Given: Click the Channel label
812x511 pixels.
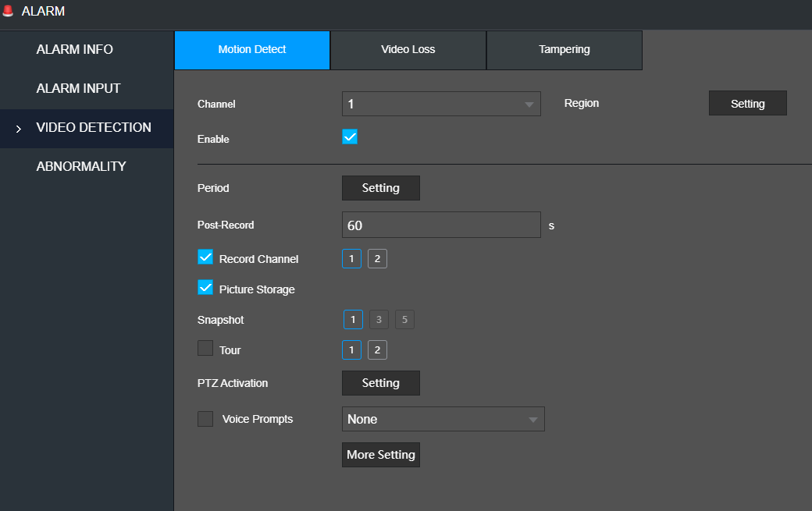Looking at the screenshot, I should 216,105.
